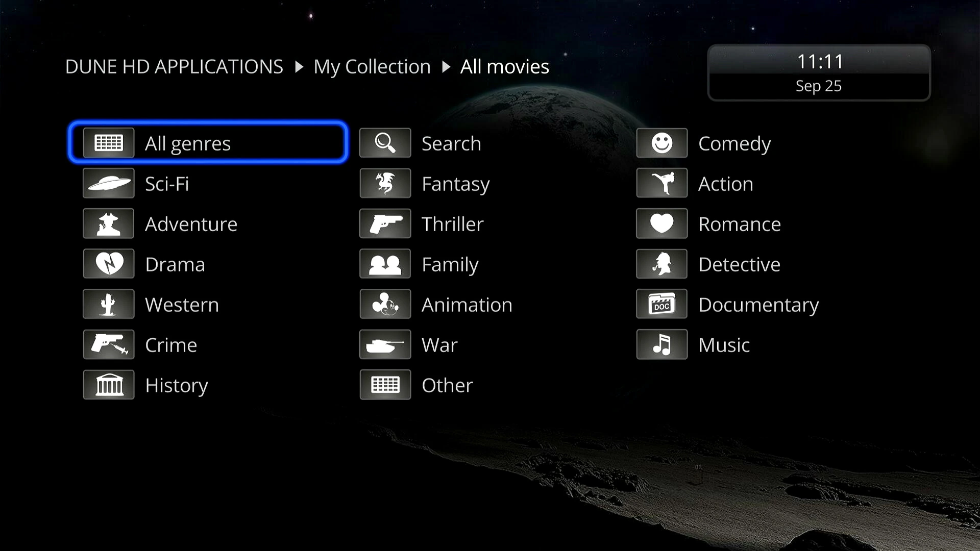
Task: Open the Fantasy genre label
Action: [455, 184]
